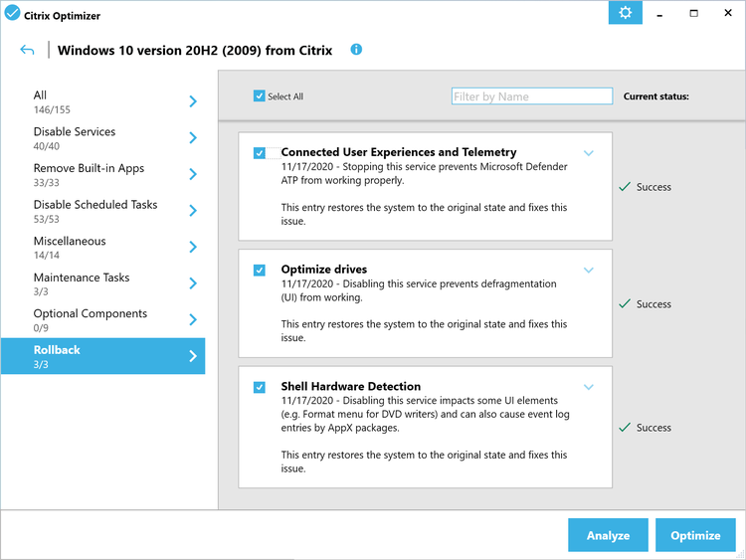
Task: Collapse the Shell Hardware Detection card chevron
Action: click(589, 387)
